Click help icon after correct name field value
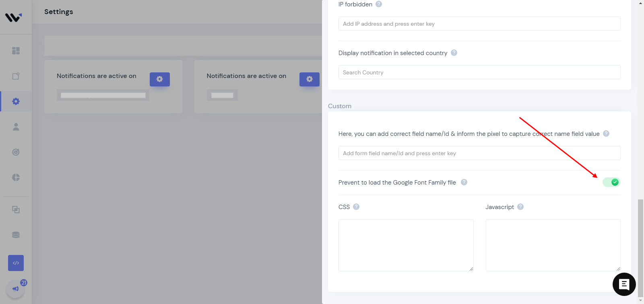This screenshot has height=304, width=644. pyautogui.click(x=606, y=134)
